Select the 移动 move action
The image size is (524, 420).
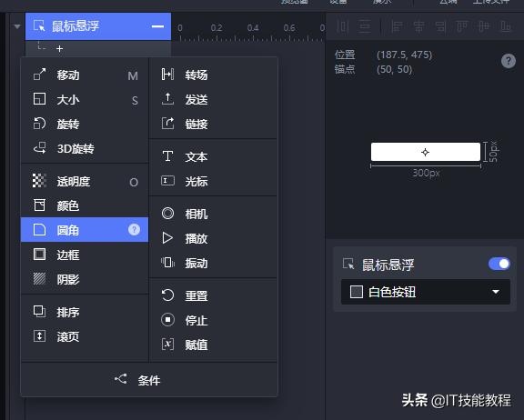pyautogui.click(x=85, y=75)
